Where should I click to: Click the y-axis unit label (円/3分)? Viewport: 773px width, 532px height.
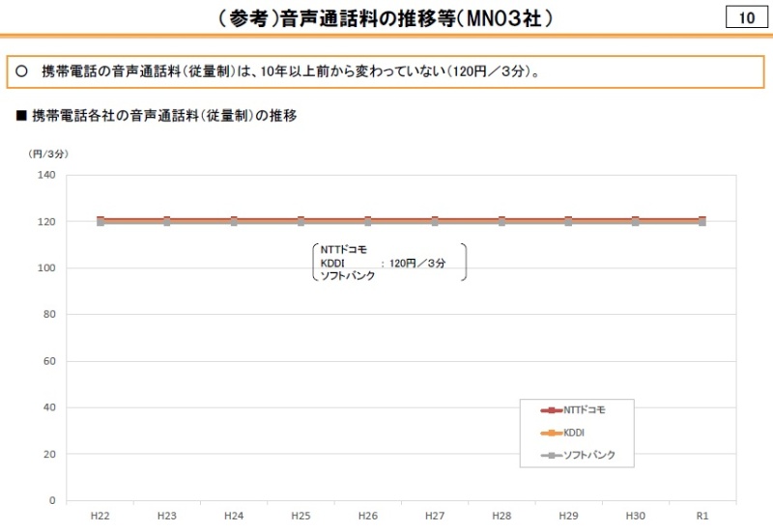[x=47, y=154]
